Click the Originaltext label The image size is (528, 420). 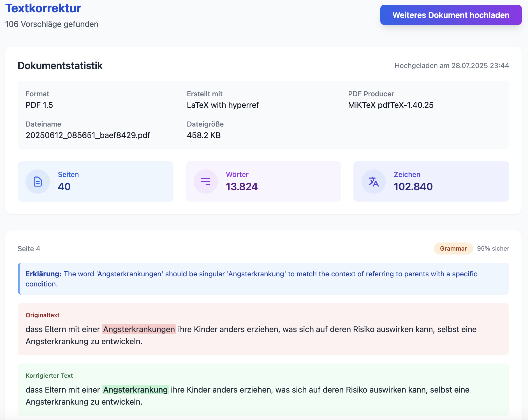point(43,315)
